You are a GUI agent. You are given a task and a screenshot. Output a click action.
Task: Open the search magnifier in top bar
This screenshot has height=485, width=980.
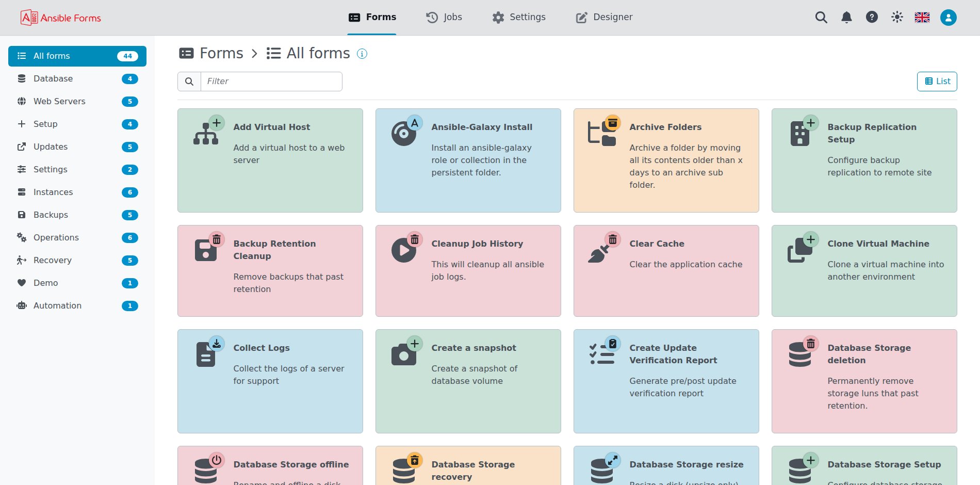(821, 18)
